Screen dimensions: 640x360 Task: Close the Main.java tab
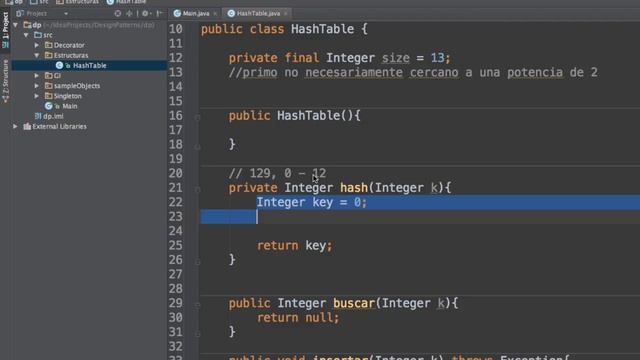click(x=215, y=13)
